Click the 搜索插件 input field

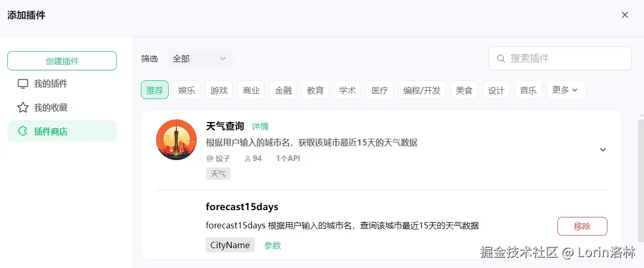coord(560,58)
